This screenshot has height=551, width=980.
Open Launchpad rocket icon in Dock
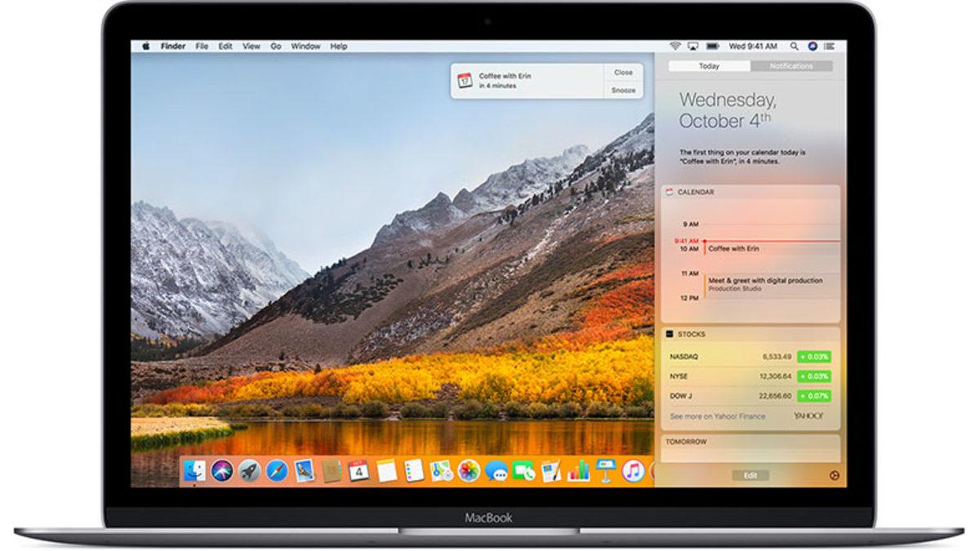coord(249,470)
